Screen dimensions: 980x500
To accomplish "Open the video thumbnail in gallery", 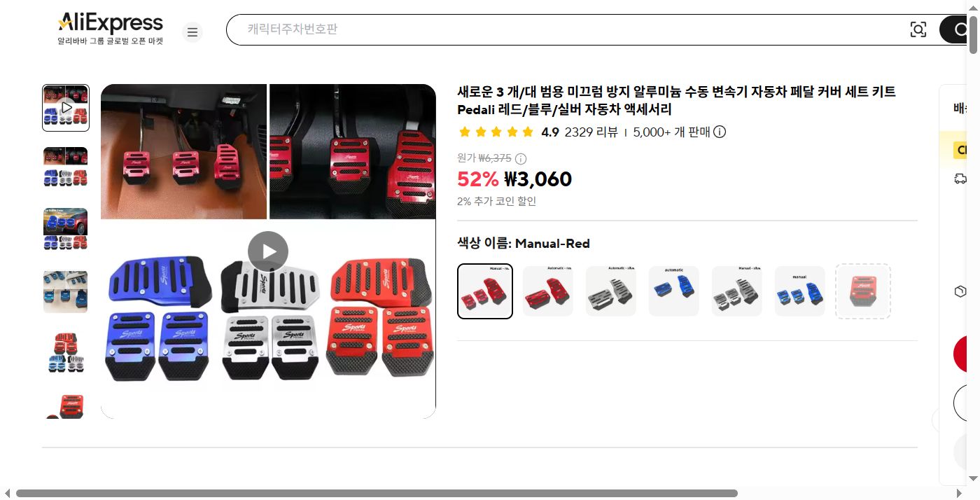I will coord(66,108).
